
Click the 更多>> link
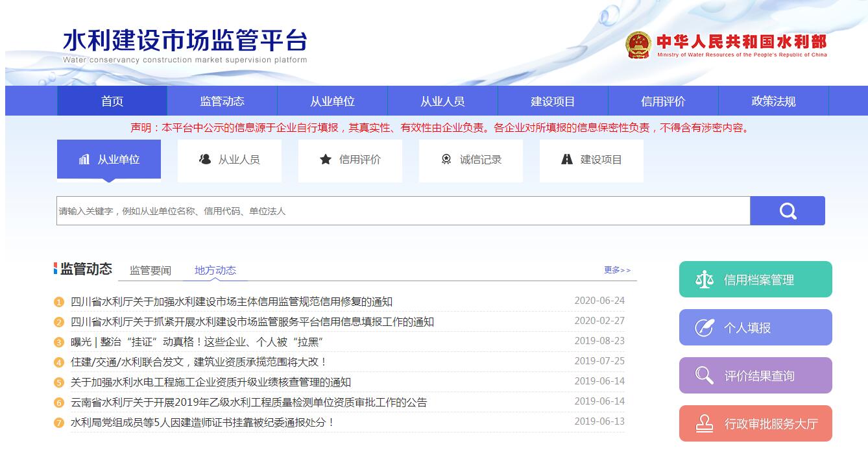[617, 270]
